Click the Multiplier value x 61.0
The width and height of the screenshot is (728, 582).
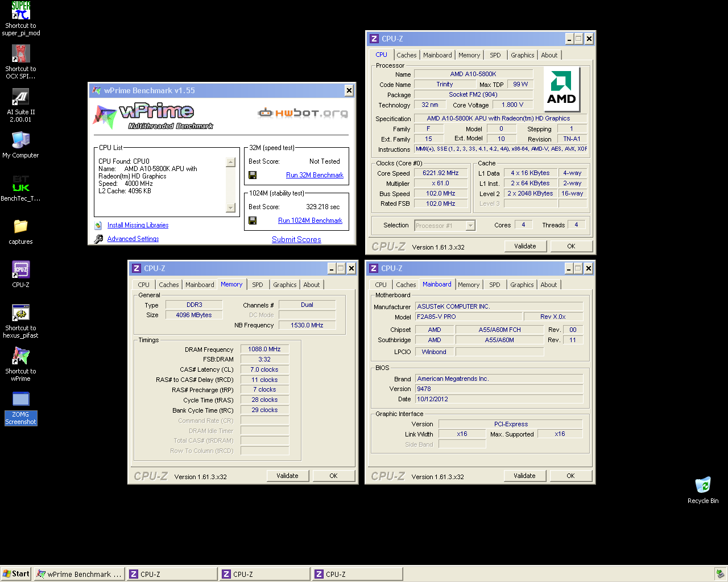tap(441, 183)
